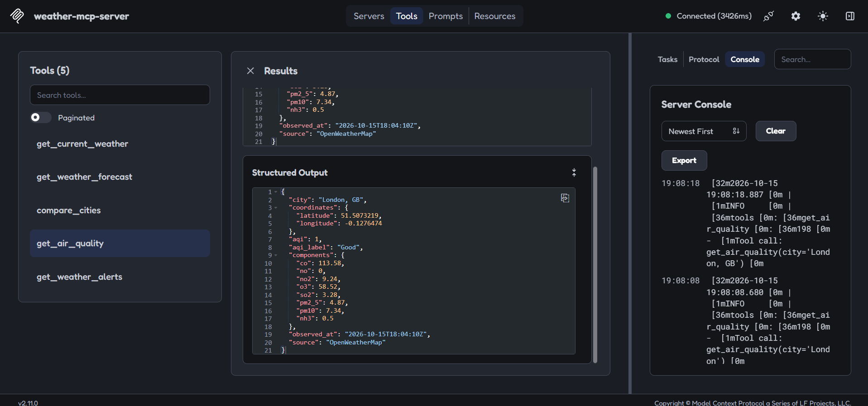The width and height of the screenshot is (868, 406).
Task: Select the get_air_quality tool
Action: (120, 244)
